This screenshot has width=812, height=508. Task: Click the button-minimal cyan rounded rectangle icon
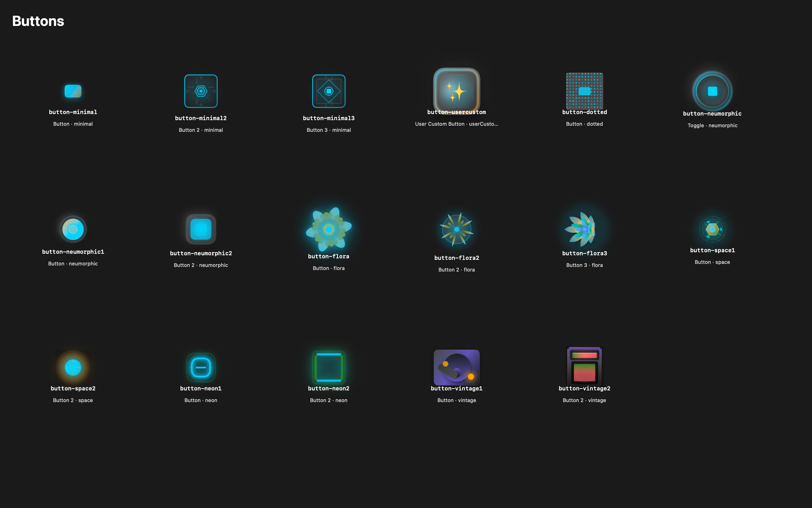tap(73, 91)
